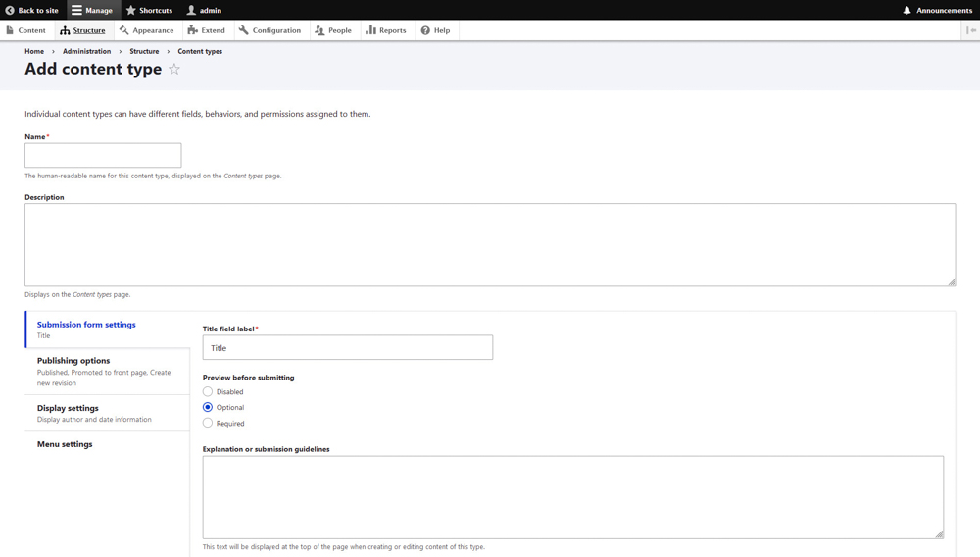Viewport: 980px width, 557px height.
Task: Open the Display settings tab
Action: tap(108, 413)
